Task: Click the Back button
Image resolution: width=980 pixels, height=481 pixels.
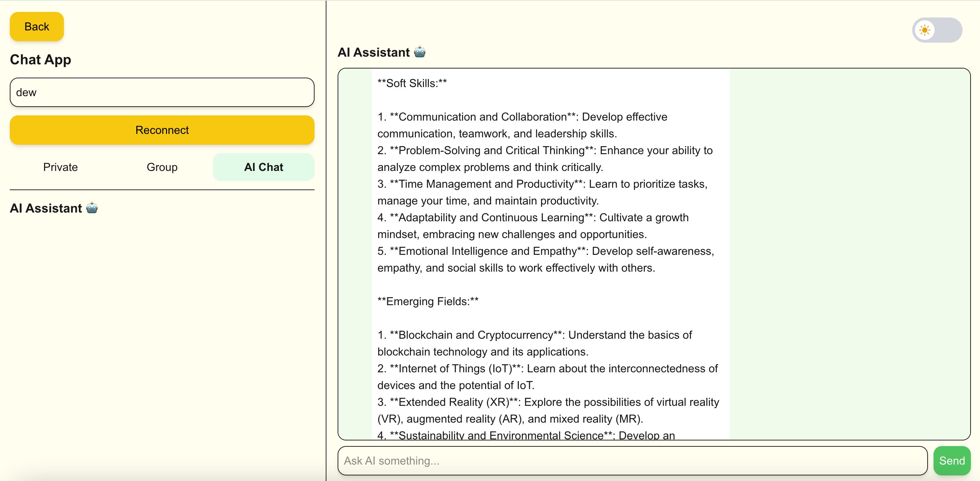Action: [36, 27]
